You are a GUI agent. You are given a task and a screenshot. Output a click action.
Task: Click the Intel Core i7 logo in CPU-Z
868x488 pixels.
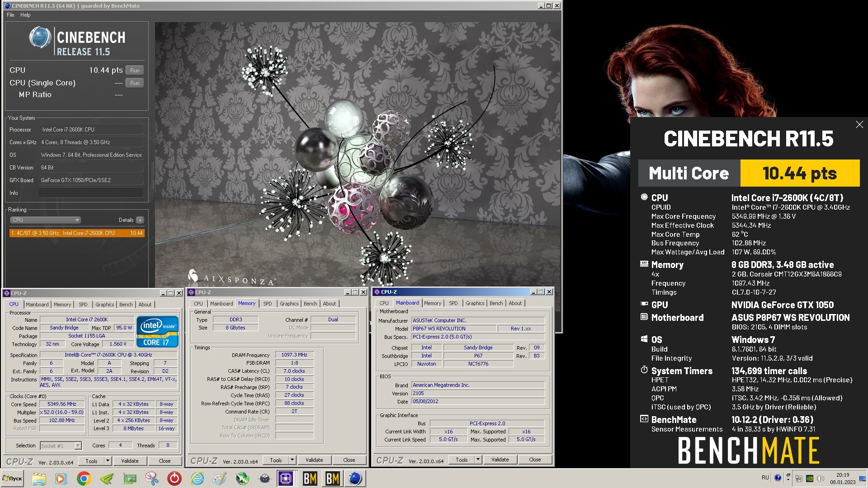(158, 331)
